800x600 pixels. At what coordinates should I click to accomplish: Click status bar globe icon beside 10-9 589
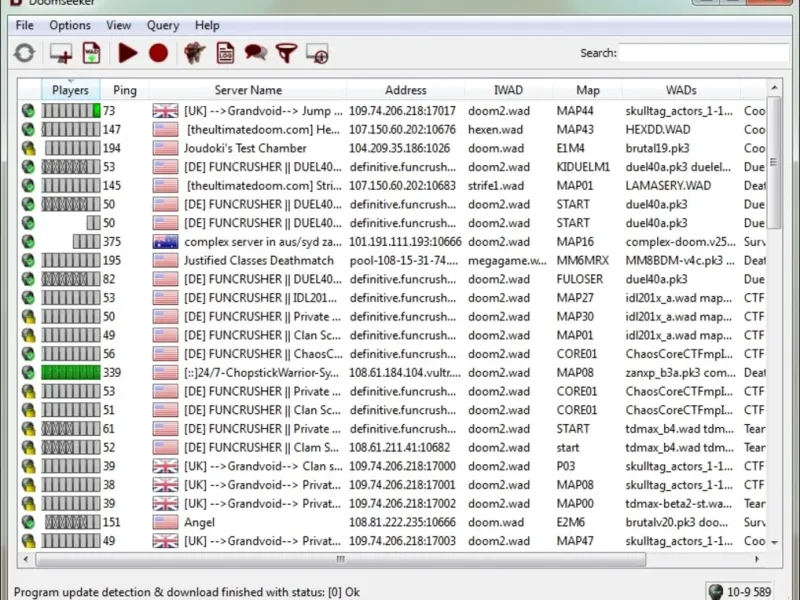click(x=716, y=592)
